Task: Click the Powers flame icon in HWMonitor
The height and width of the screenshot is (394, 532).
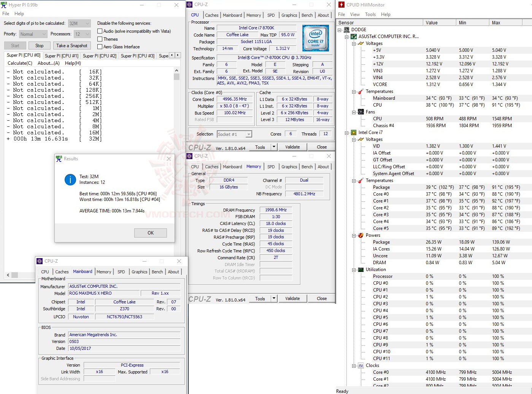Action: [361, 235]
